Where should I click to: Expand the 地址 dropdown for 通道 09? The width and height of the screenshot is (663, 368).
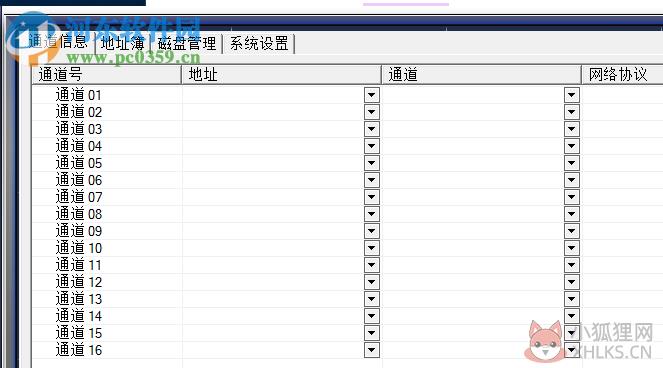[x=372, y=231]
